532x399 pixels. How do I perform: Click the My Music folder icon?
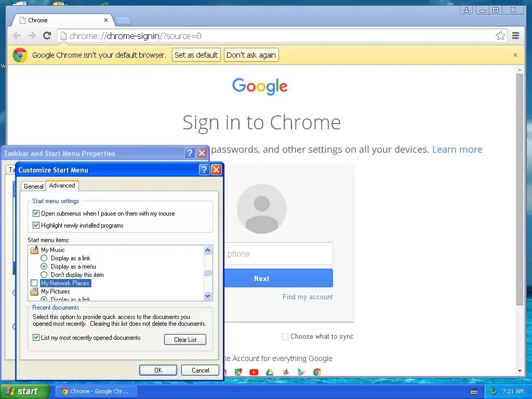[x=34, y=250]
